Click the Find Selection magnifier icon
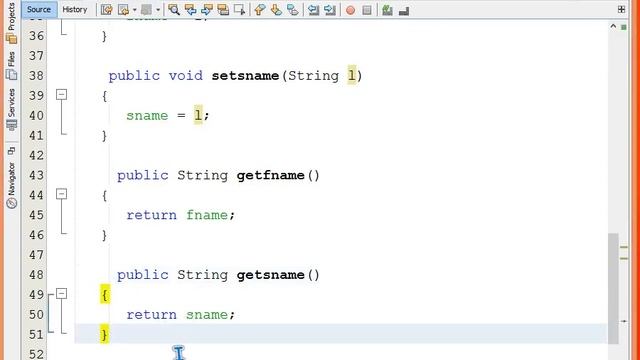Viewport: 640px width, 360px height. [x=174, y=10]
